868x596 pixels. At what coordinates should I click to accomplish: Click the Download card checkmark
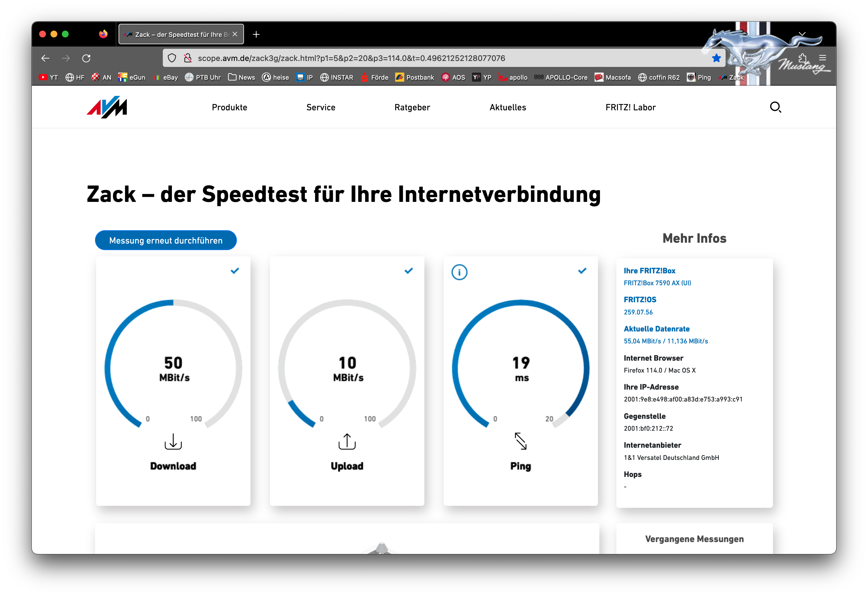tap(235, 271)
